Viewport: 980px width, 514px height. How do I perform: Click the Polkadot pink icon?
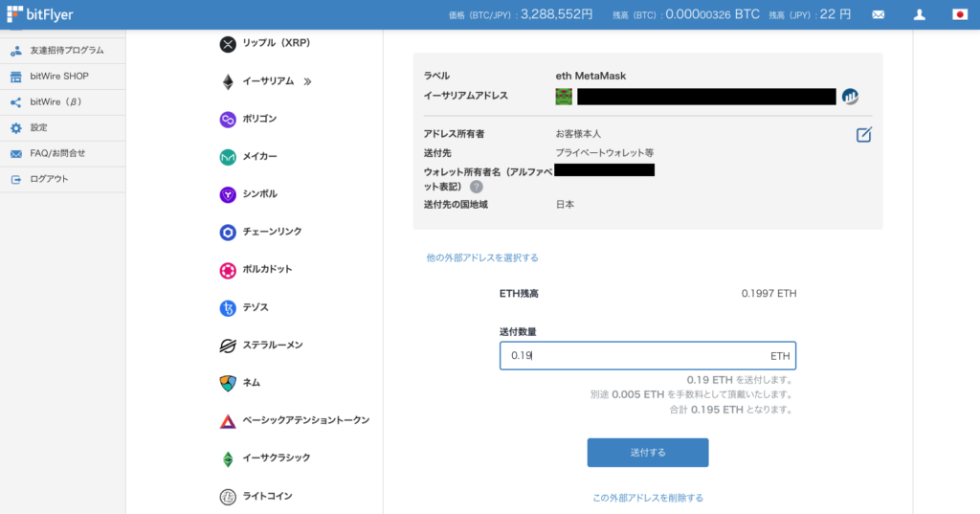coord(228,270)
